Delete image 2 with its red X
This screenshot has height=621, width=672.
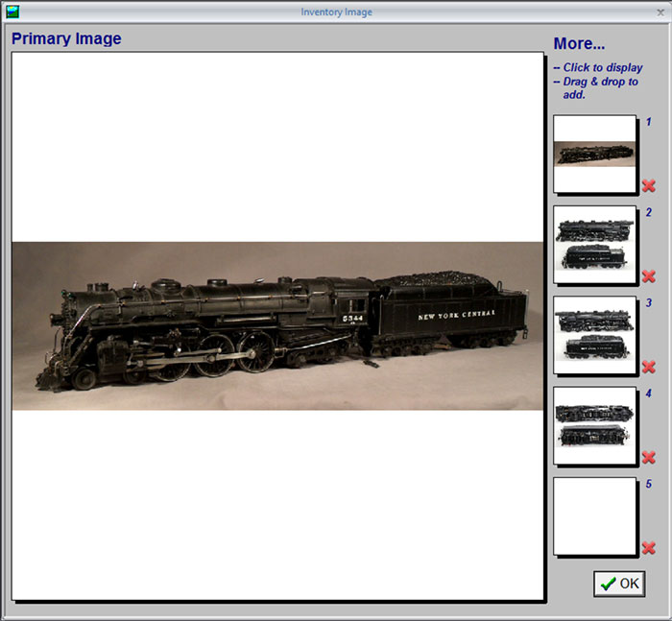pyautogui.click(x=648, y=276)
